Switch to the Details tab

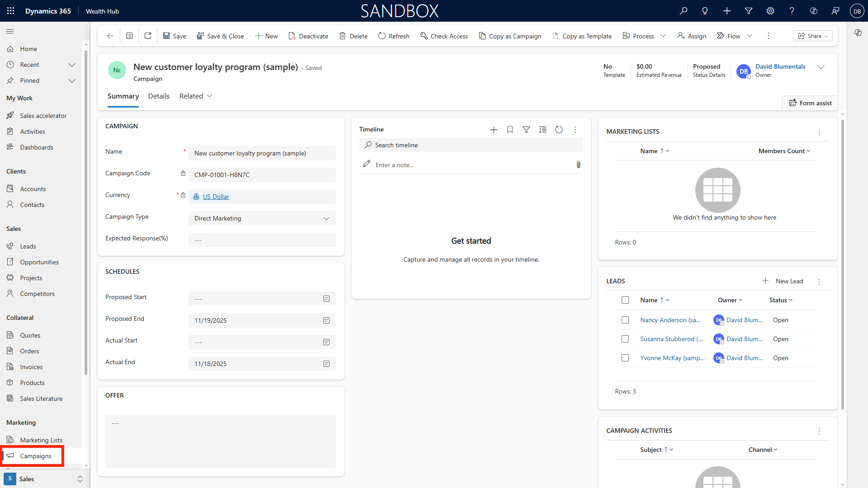pyautogui.click(x=159, y=96)
